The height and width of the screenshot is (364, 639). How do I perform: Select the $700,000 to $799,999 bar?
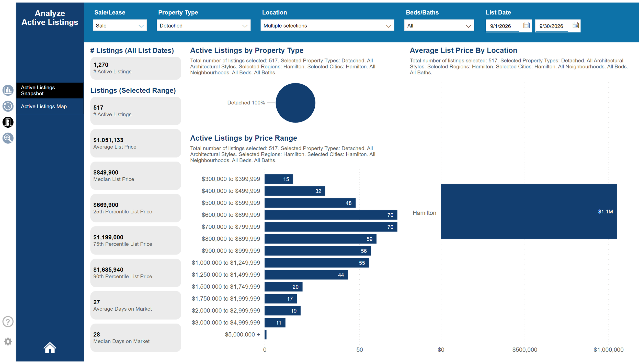coord(331,227)
